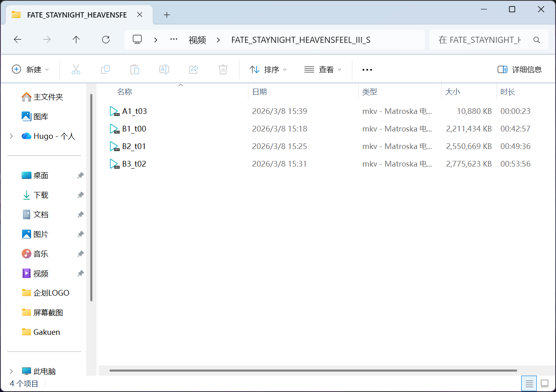Sort by the 日期 column header
Viewport: 556px width, 392px height.
point(303,92)
